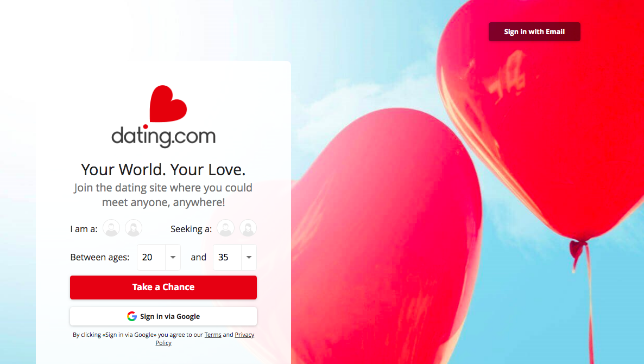Click the red heart logo icon
Viewport: 644px width, 364px height.
point(168,104)
